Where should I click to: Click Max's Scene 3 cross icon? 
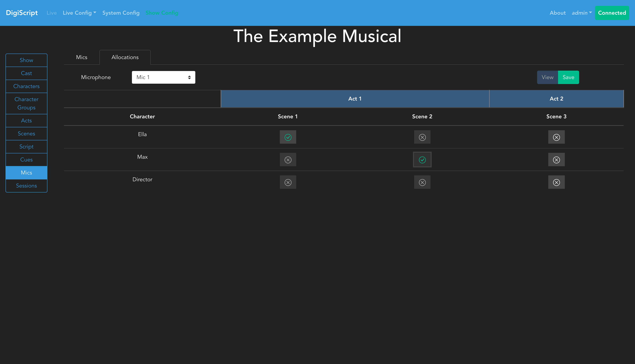pyautogui.click(x=556, y=159)
